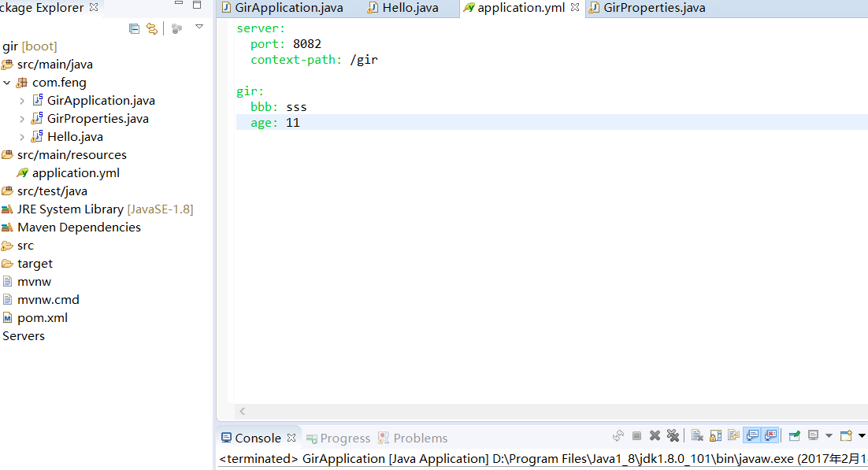
Task: Expand Hello.java in the tree
Action: (x=21, y=137)
